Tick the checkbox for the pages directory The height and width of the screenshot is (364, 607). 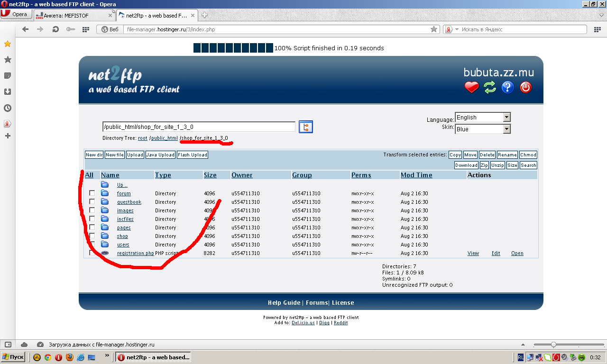[92, 227]
